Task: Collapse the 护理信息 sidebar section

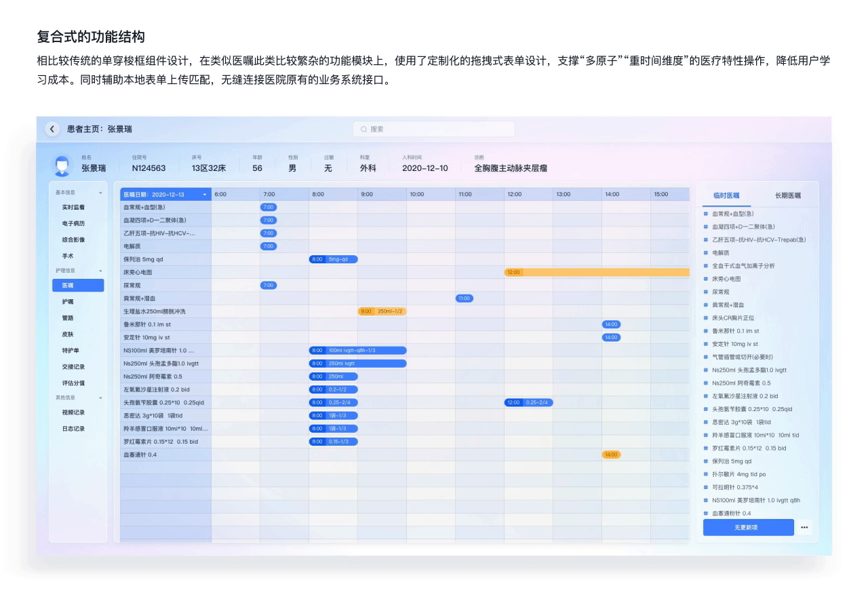Action: point(101,271)
